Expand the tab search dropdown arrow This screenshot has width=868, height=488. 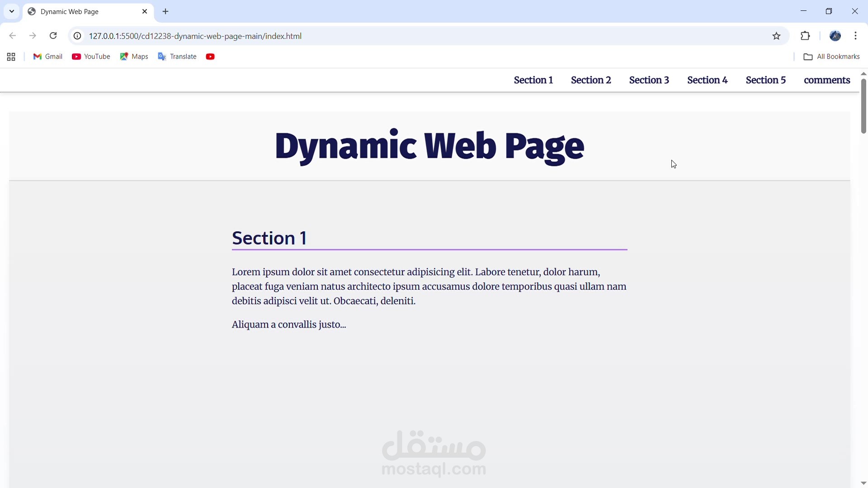[12, 11]
